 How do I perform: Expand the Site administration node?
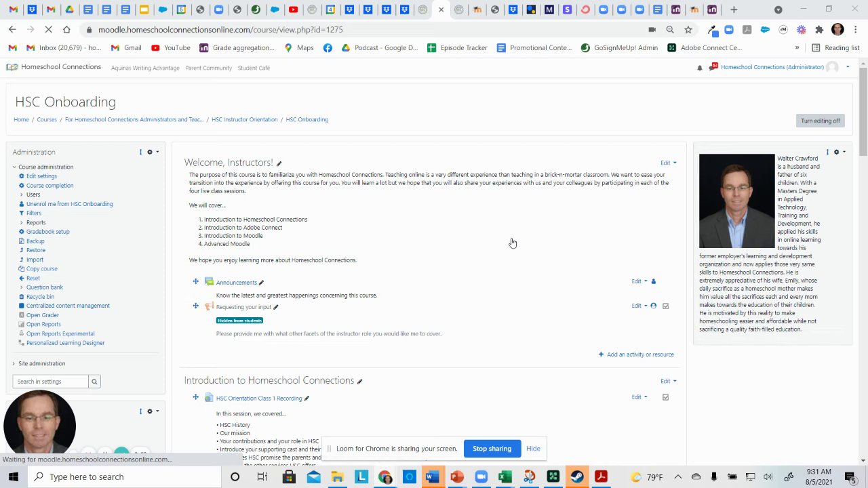(x=14, y=364)
